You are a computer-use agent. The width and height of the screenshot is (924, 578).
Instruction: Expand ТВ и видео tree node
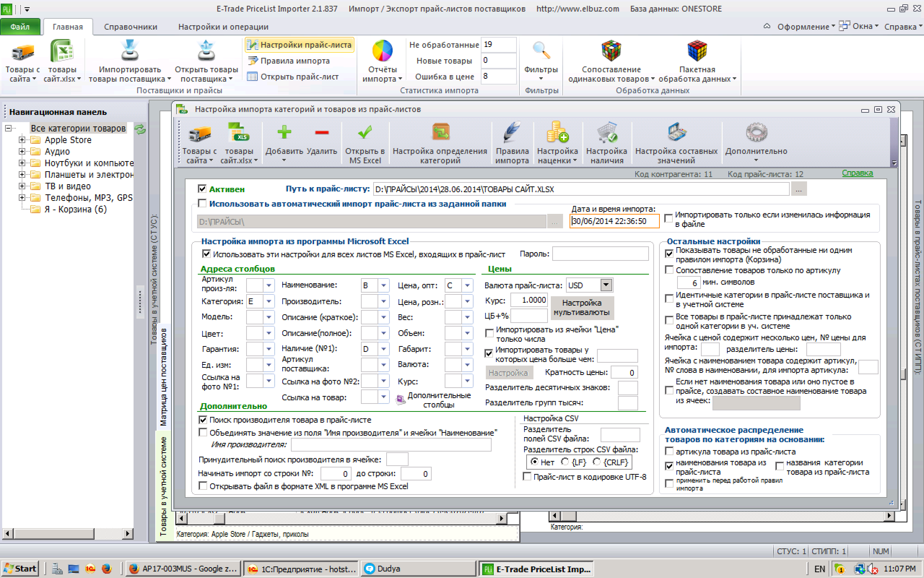(x=22, y=186)
